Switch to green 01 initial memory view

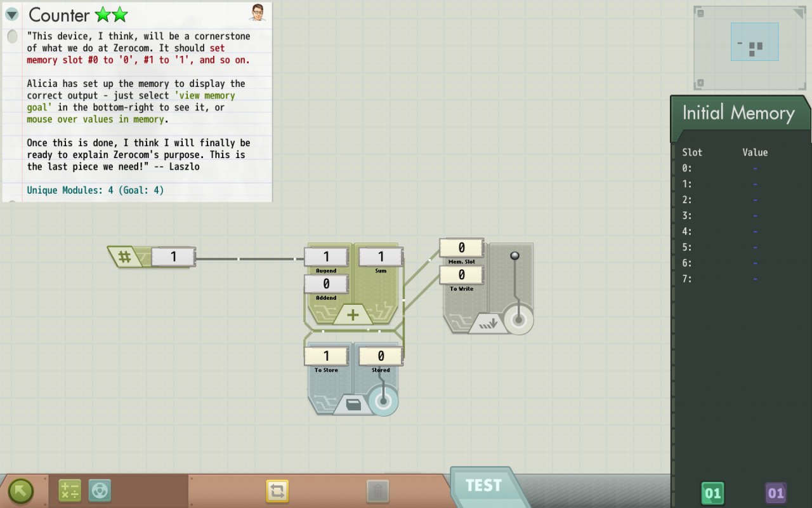[713, 493]
